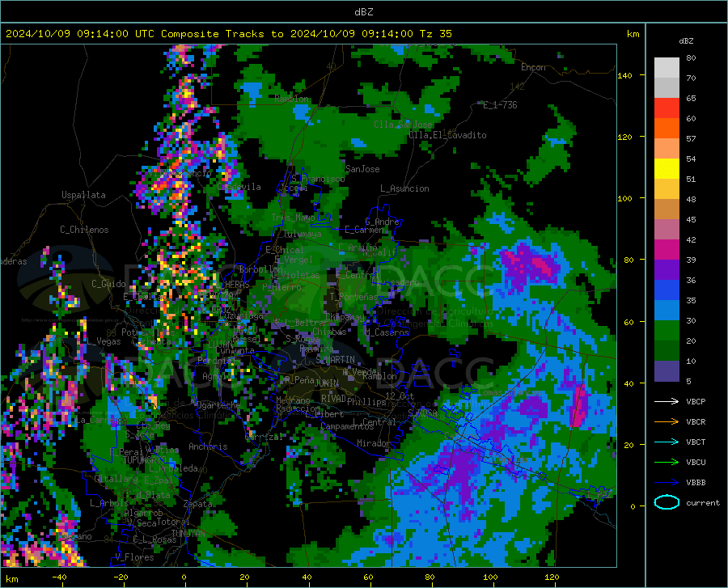
Task: Click the Campamentos map label
Action: point(348,426)
